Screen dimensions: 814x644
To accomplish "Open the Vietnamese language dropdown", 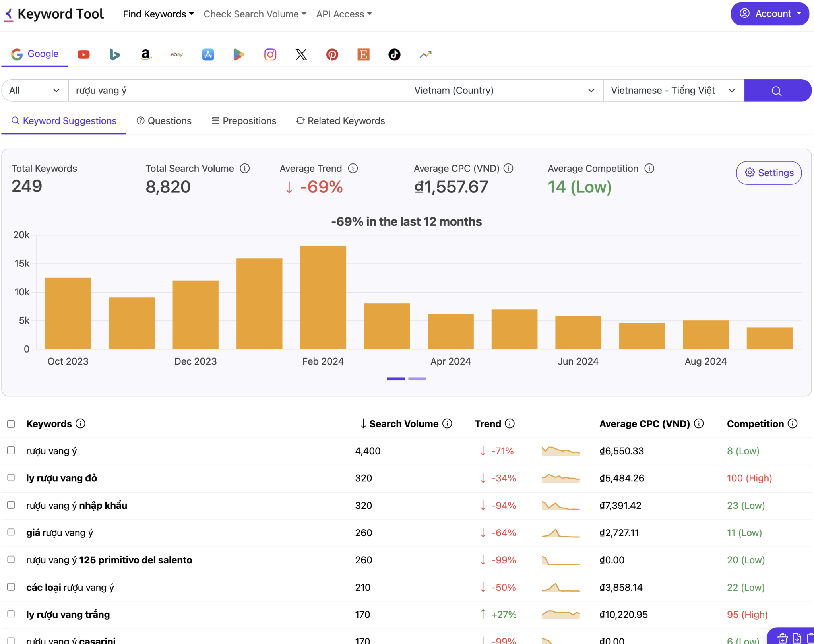I will point(674,91).
